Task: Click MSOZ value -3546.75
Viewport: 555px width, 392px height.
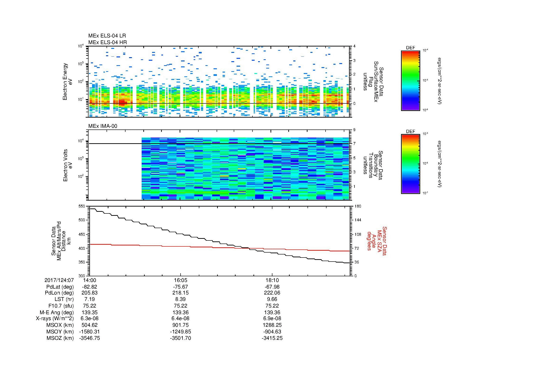Action: point(89,338)
